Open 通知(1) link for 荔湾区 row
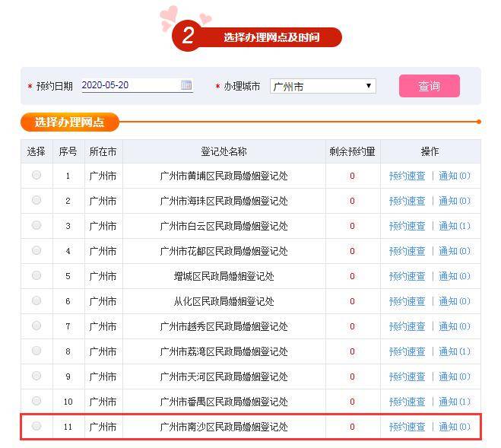 pos(455,351)
